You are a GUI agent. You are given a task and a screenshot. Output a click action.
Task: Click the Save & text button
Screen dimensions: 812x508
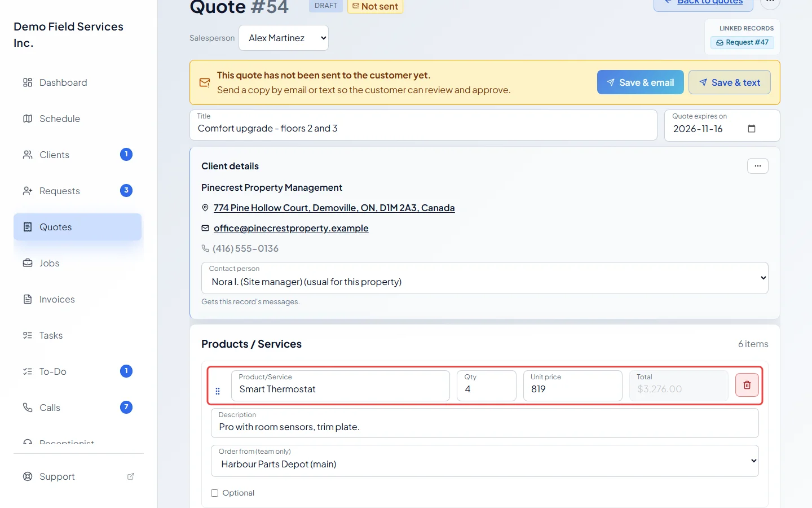coord(730,82)
